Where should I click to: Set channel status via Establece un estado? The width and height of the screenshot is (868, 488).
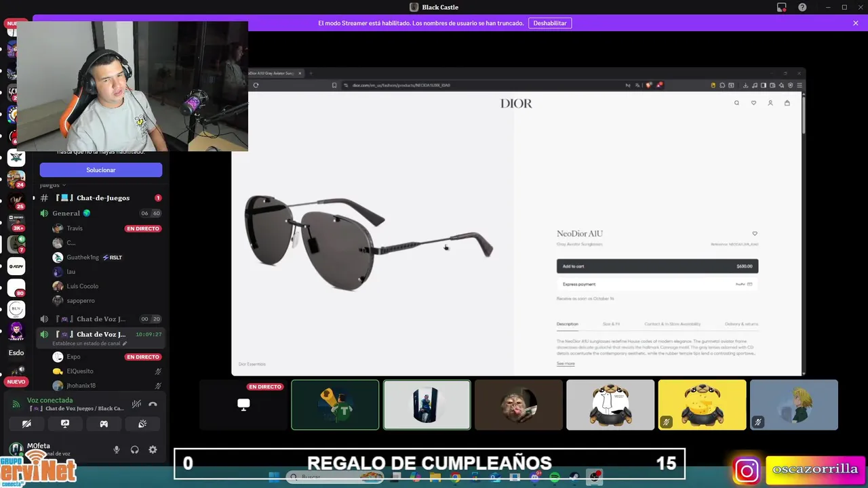coord(90,344)
